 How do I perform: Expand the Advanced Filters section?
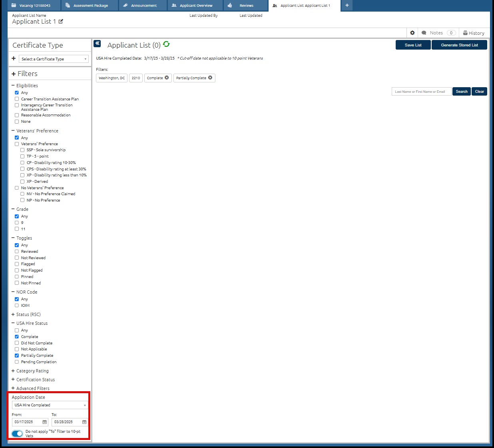click(x=32, y=388)
